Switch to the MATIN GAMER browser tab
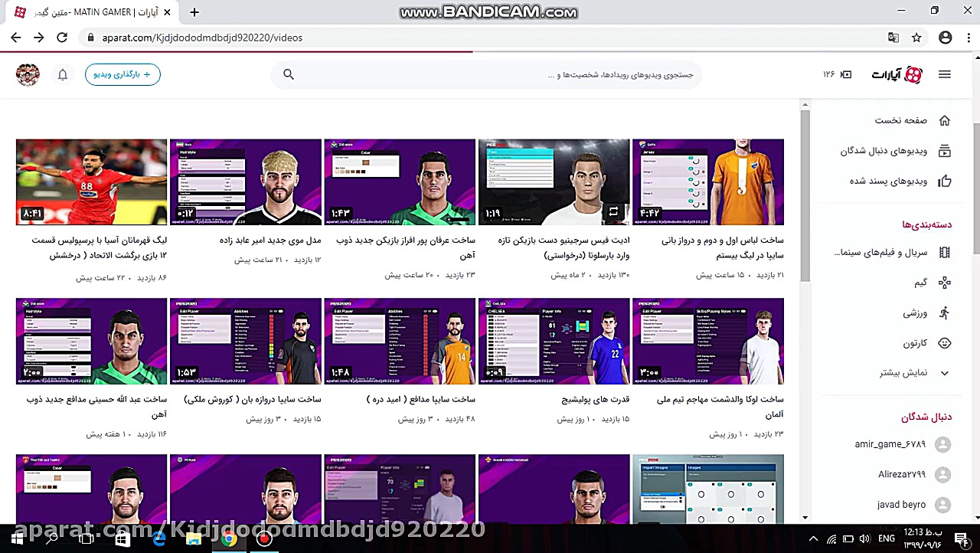This screenshot has width=980, height=553. [x=92, y=11]
